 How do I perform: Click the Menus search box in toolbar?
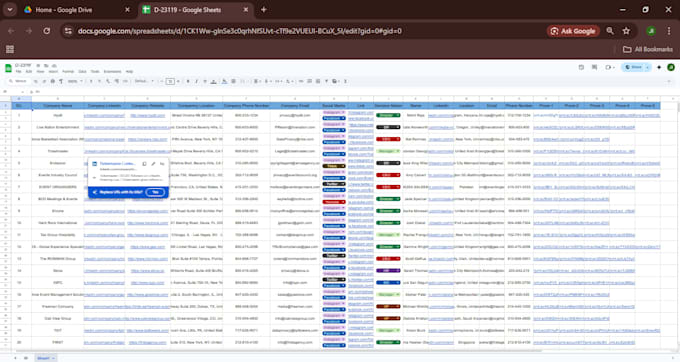coord(19,81)
